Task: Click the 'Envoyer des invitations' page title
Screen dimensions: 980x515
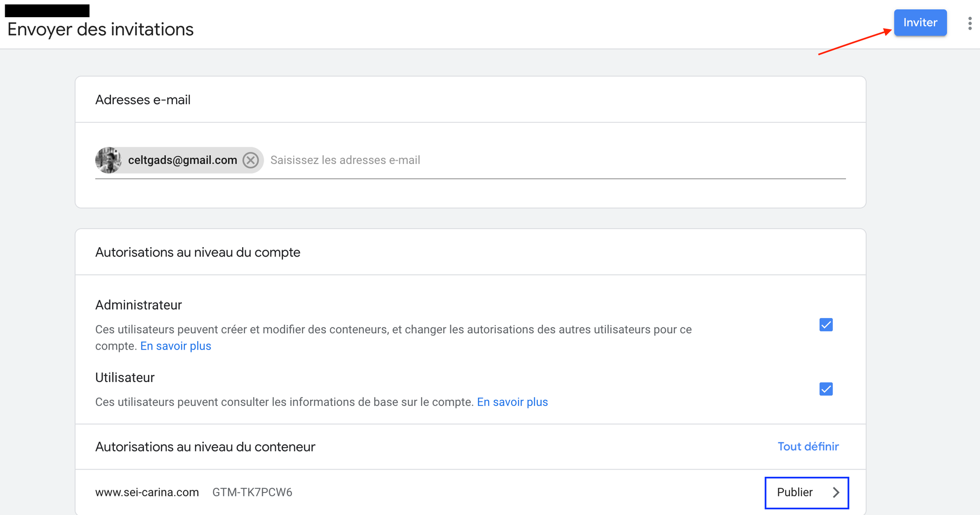Action: pos(100,30)
